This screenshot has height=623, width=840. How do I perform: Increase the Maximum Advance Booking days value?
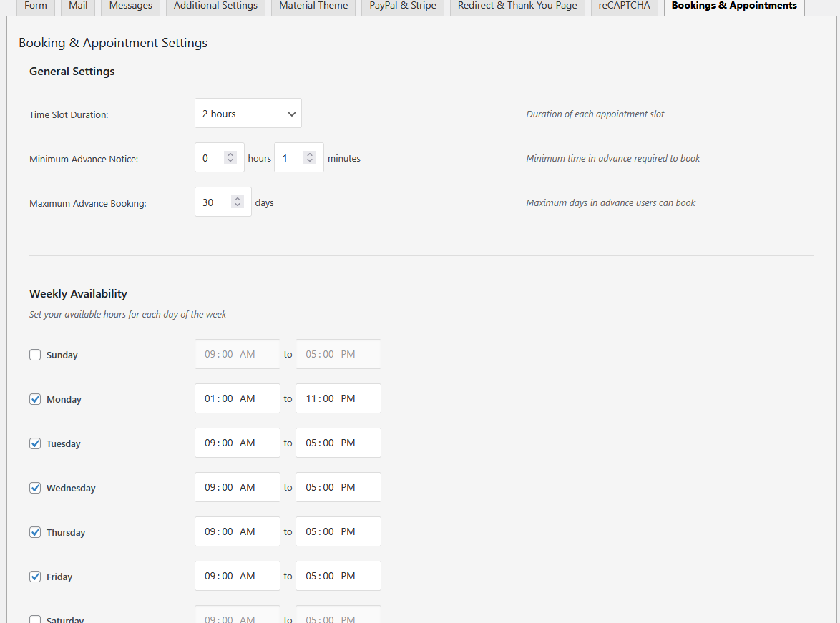238,198
